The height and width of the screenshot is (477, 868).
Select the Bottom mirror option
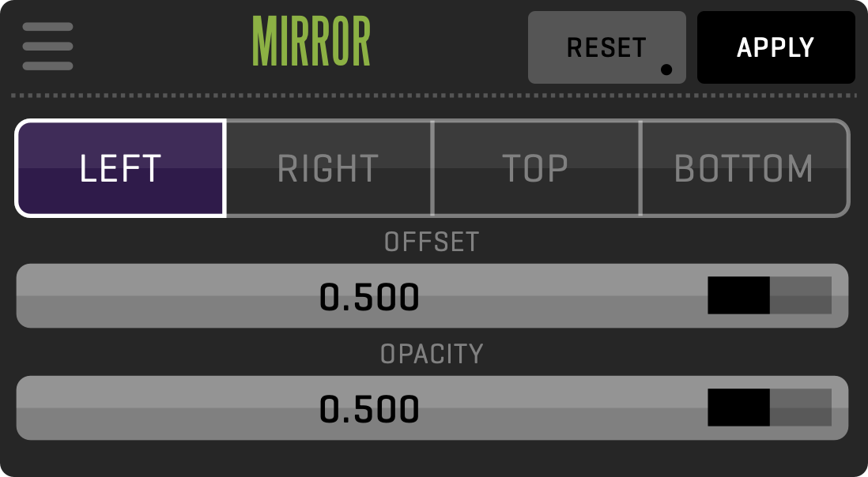point(744,168)
